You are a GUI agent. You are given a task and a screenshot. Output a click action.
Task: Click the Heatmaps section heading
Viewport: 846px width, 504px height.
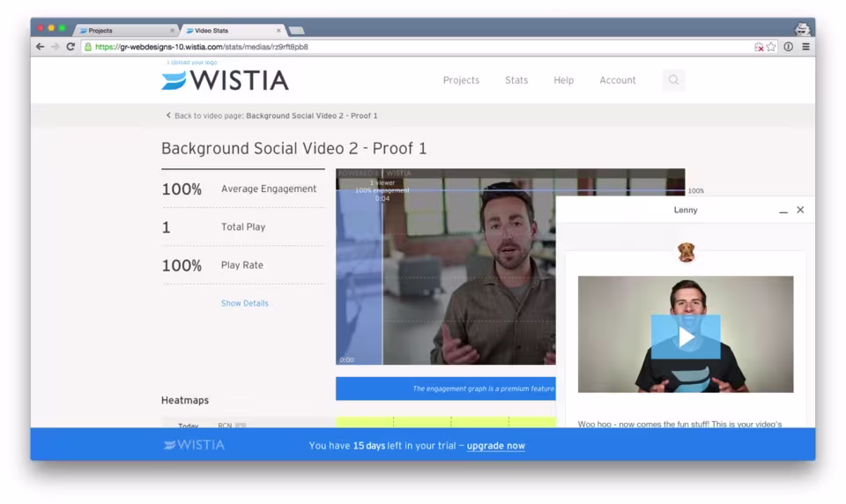pos(185,400)
